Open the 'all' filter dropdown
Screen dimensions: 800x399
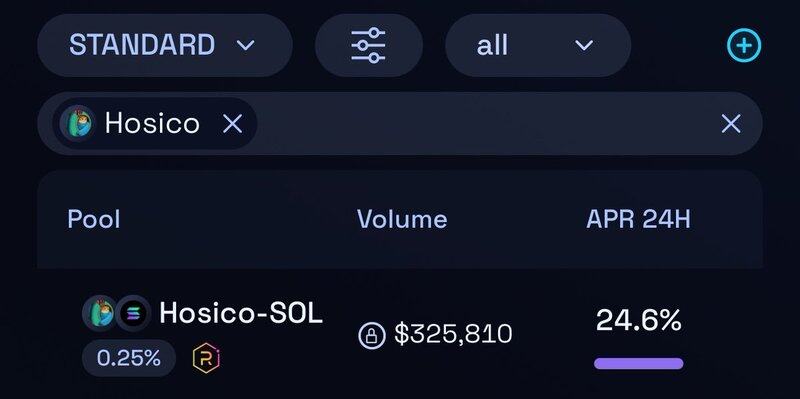coord(538,45)
